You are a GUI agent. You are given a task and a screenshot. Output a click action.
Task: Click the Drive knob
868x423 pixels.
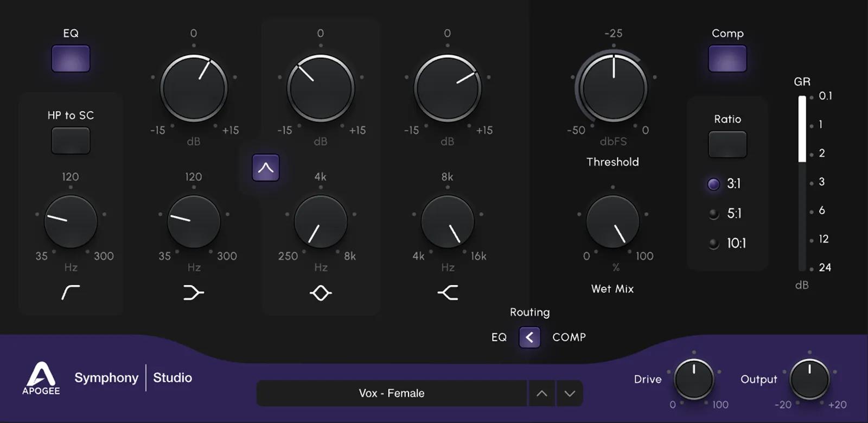point(693,379)
